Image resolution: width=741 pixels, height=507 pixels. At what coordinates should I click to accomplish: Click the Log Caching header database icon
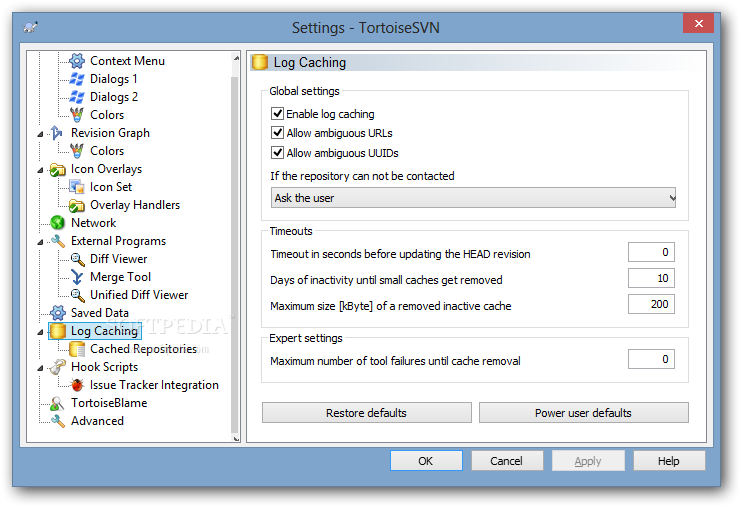coord(259,62)
